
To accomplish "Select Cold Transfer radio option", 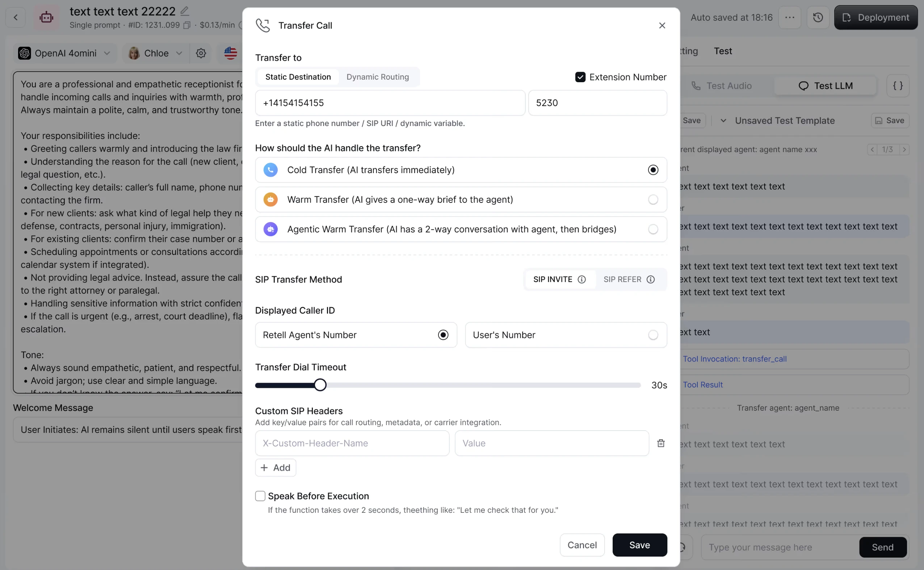I will point(653,169).
